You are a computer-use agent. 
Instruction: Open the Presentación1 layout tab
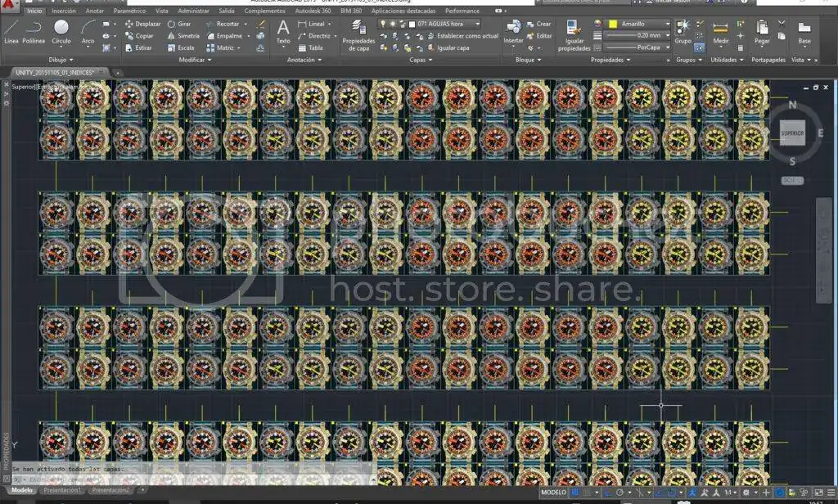pos(63,490)
